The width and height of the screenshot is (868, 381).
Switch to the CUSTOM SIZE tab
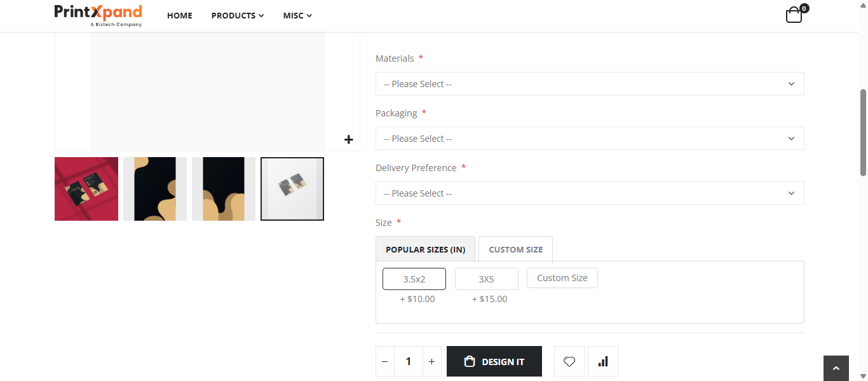515,249
